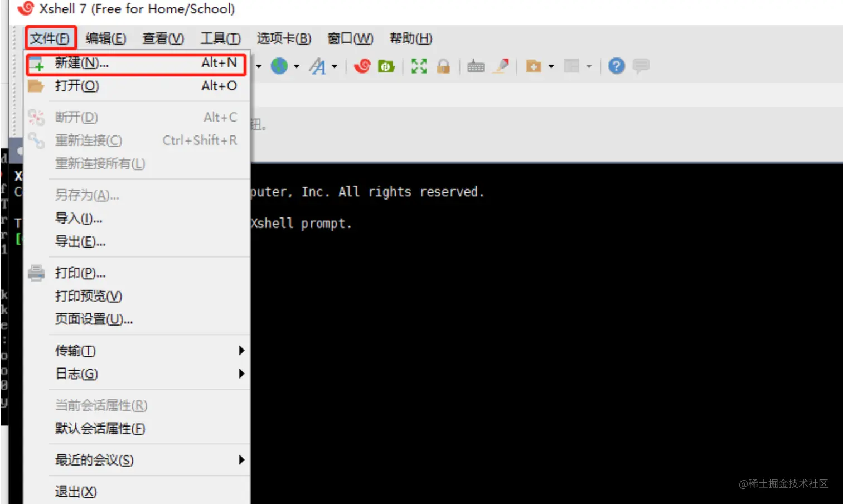The height and width of the screenshot is (504, 843).
Task: Click inside the black terminal area
Action: 546,335
